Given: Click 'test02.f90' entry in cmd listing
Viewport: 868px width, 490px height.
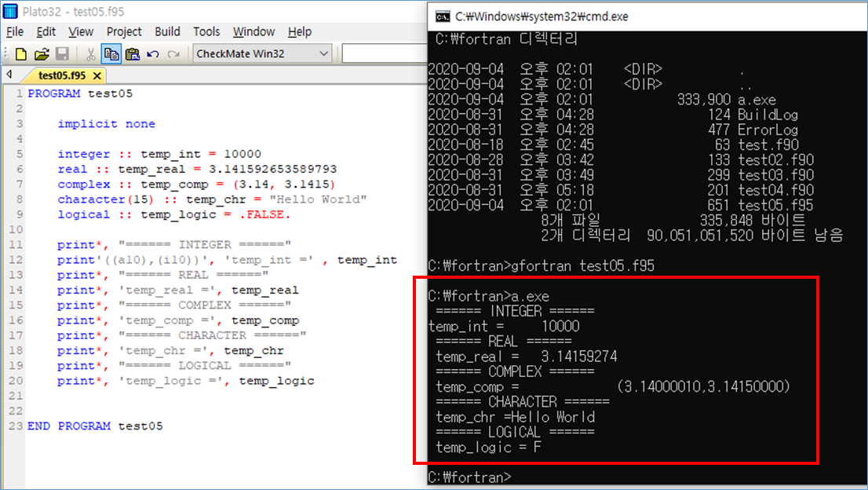Looking at the screenshot, I should 775,160.
